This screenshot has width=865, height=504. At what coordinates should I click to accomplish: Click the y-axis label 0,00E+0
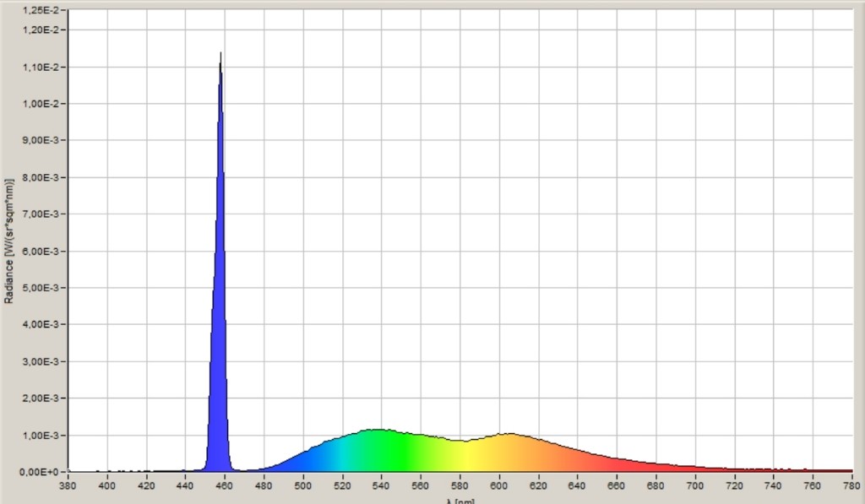44,471
